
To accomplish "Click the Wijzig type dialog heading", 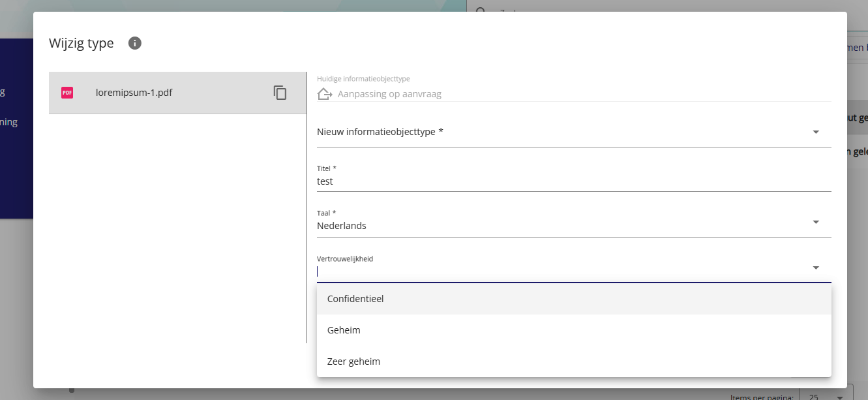I will pos(82,44).
